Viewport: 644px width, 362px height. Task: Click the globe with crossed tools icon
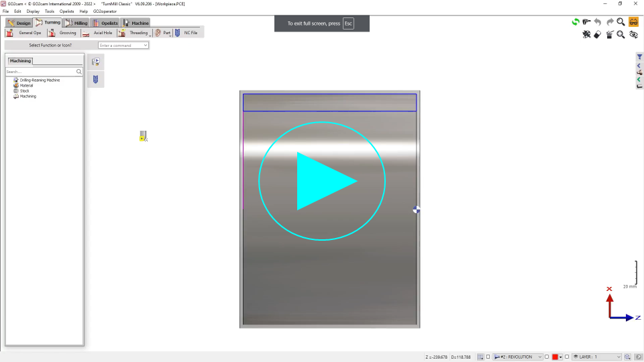[586, 34]
